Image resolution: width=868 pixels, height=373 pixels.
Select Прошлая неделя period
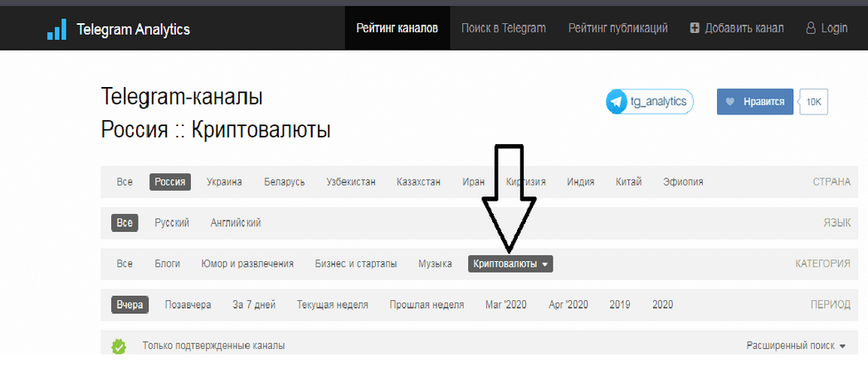(427, 305)
